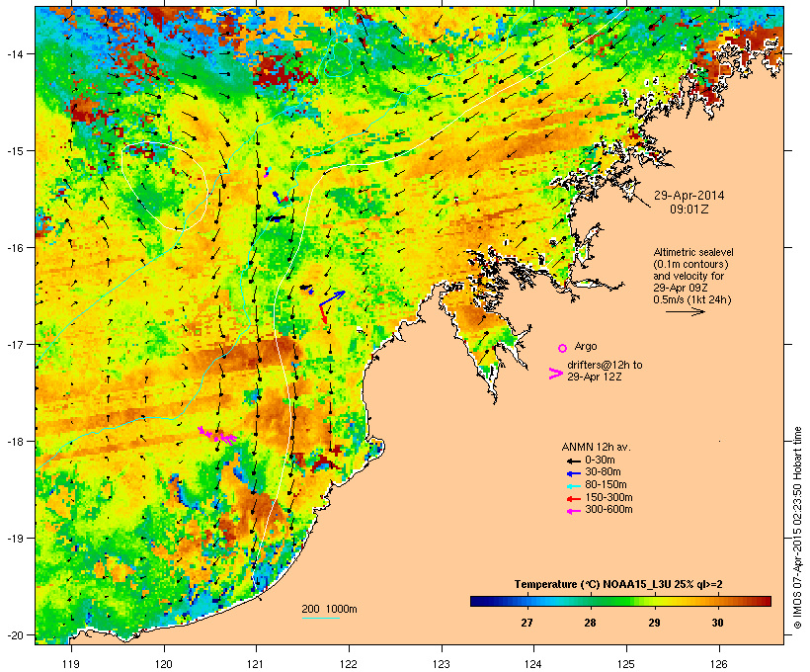Click the 121 longitude axis label
Screen dimensions: 810x672
click(256, 664)
